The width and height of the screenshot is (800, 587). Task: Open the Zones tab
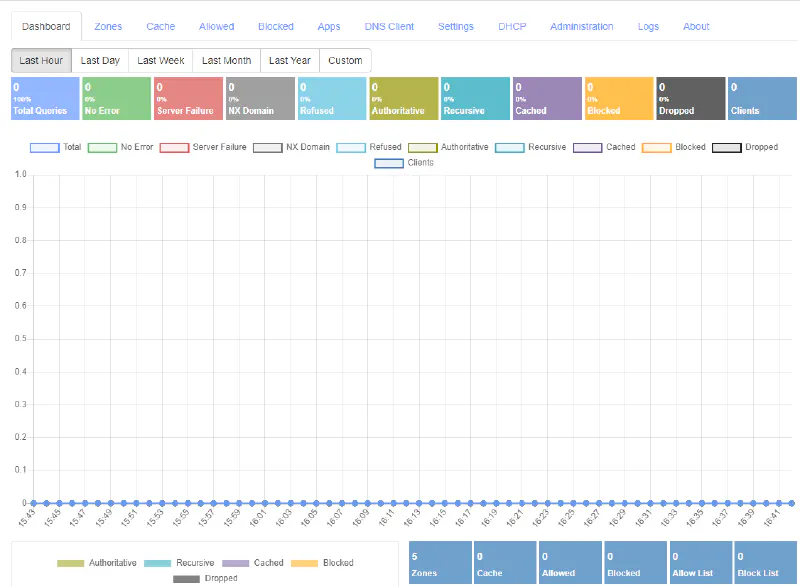click(x=108, y=27)
